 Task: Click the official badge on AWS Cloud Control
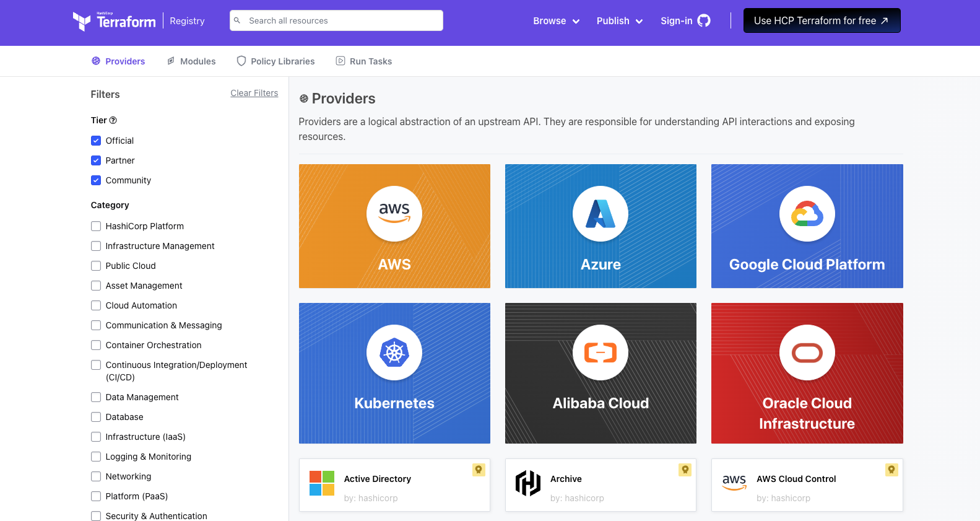(891, 470)
